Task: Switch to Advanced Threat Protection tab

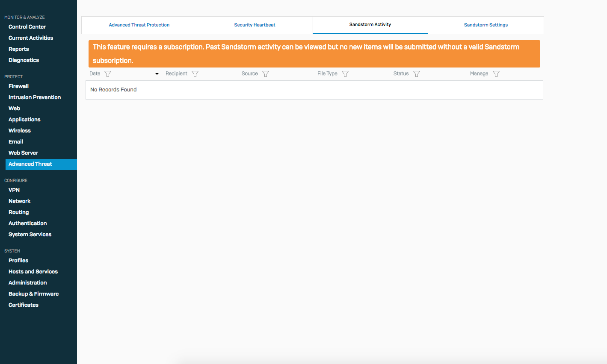Action: point(139,25)
